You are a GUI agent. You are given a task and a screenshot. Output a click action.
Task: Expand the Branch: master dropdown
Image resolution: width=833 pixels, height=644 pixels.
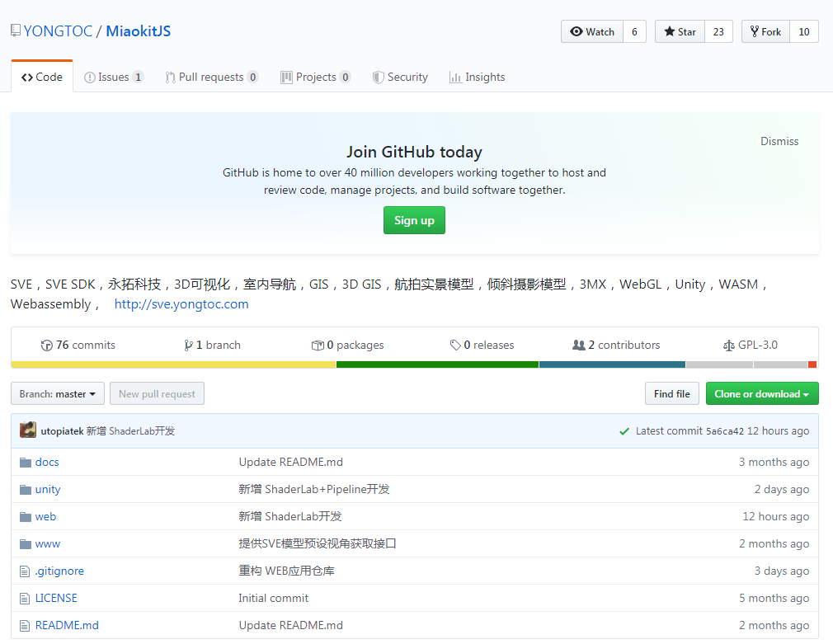(x=57, y=393)
